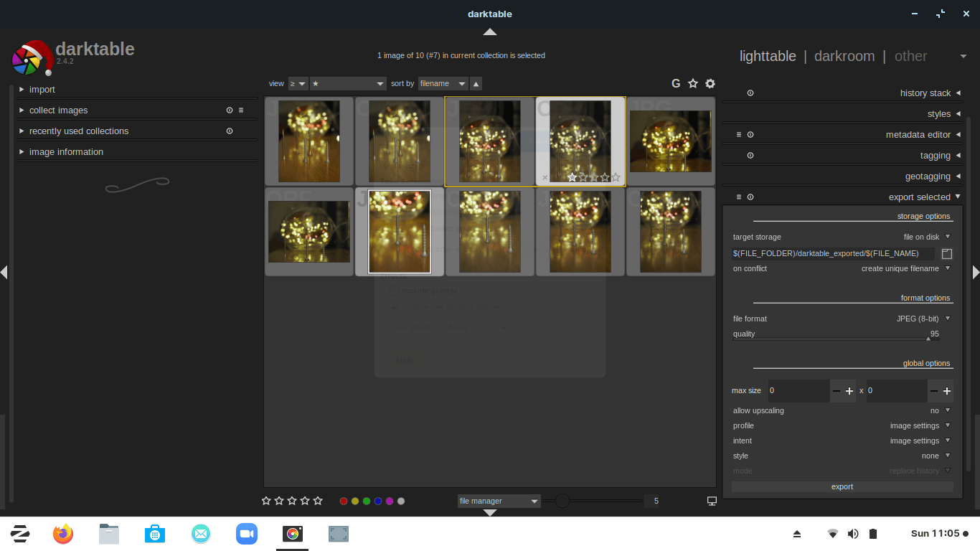The height and width of the screenshot is (551, 980).
Task: Click the export filename pattern field
Action: point(832,253)
